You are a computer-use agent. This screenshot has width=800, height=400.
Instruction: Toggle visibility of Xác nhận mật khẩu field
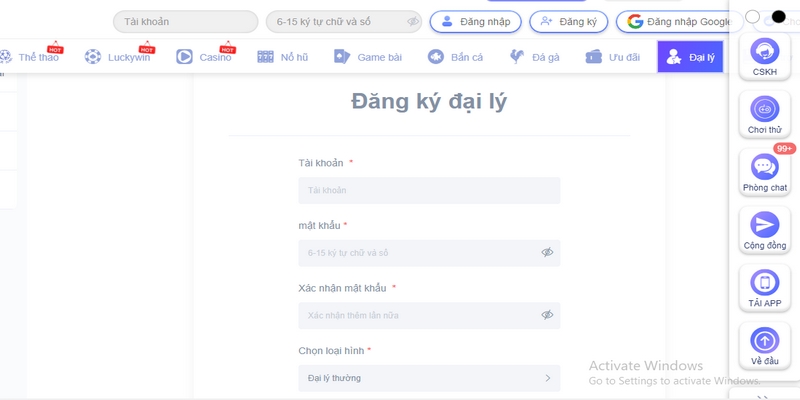pyautogui.click(x=547, y=315)
